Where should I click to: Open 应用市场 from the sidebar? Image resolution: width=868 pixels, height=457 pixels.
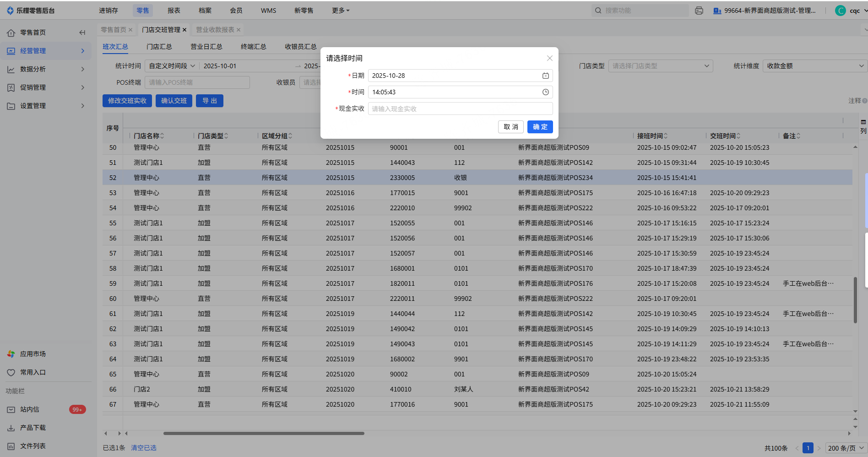pyautogui.click(x=33, y=354)
